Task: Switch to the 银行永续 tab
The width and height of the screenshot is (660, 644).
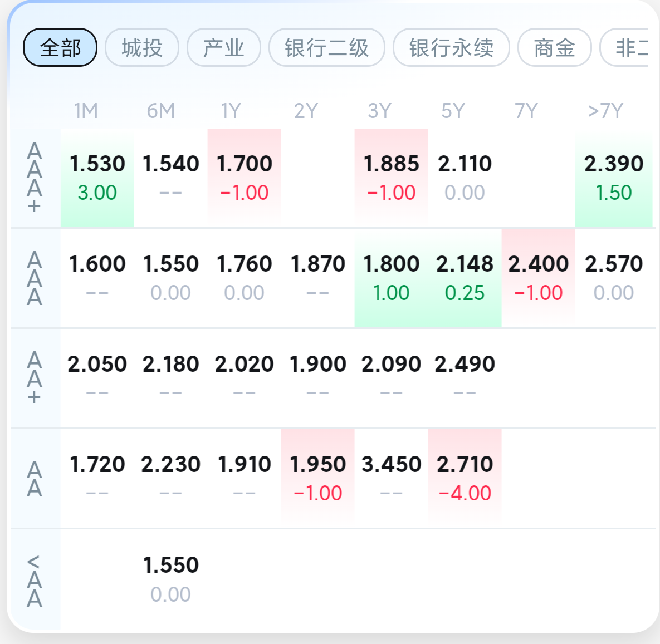Action: pos(451,48)
